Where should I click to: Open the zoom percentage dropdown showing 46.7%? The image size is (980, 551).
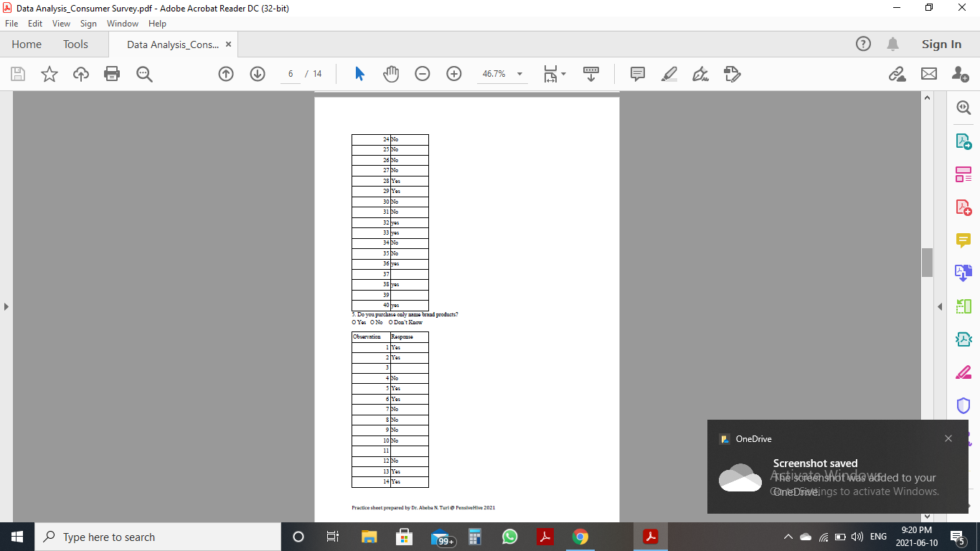click(x=519, y=73)
